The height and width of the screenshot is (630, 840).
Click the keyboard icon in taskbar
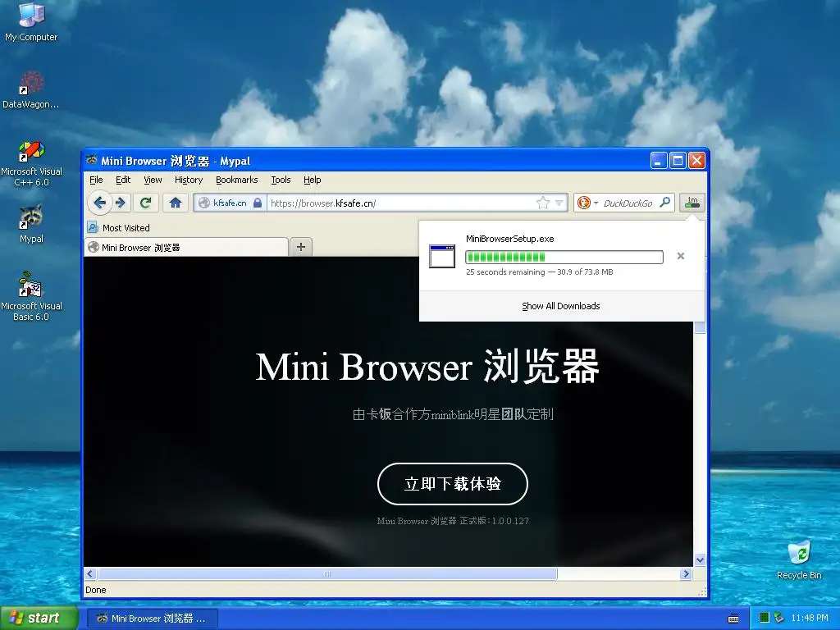733,619
